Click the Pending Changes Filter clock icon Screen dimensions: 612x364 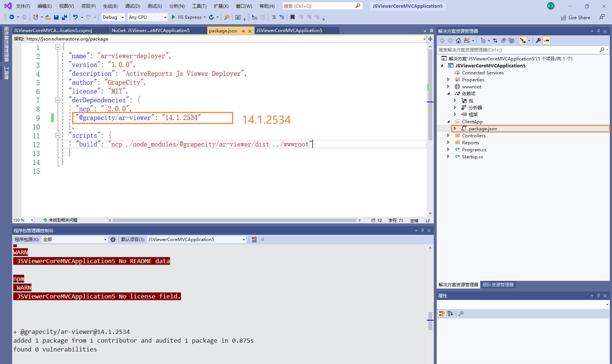pos(483,40)
